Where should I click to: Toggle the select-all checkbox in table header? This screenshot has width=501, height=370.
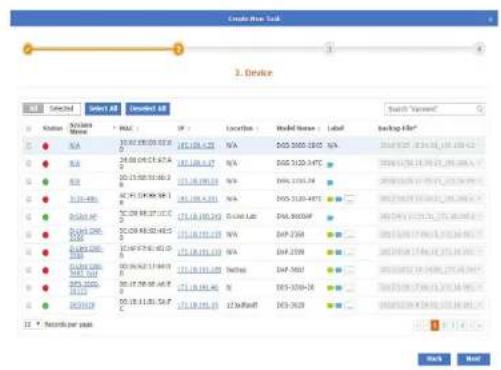[x=29, y=128]
